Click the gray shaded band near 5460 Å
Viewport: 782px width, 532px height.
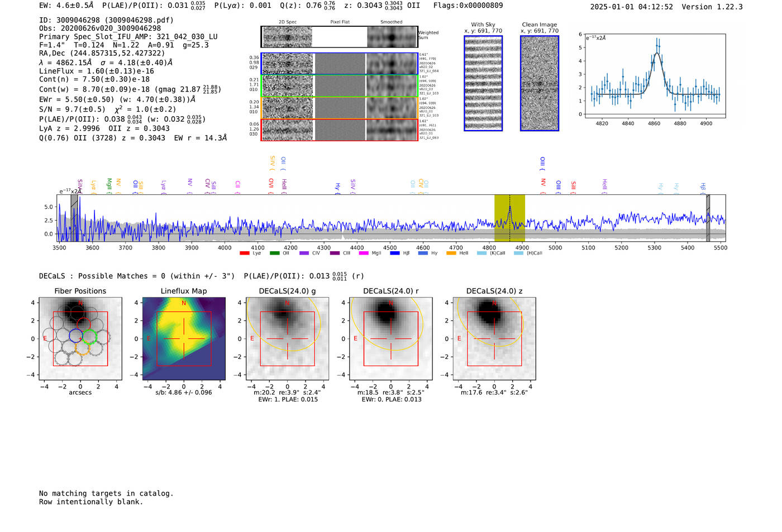tap(708, 218)
